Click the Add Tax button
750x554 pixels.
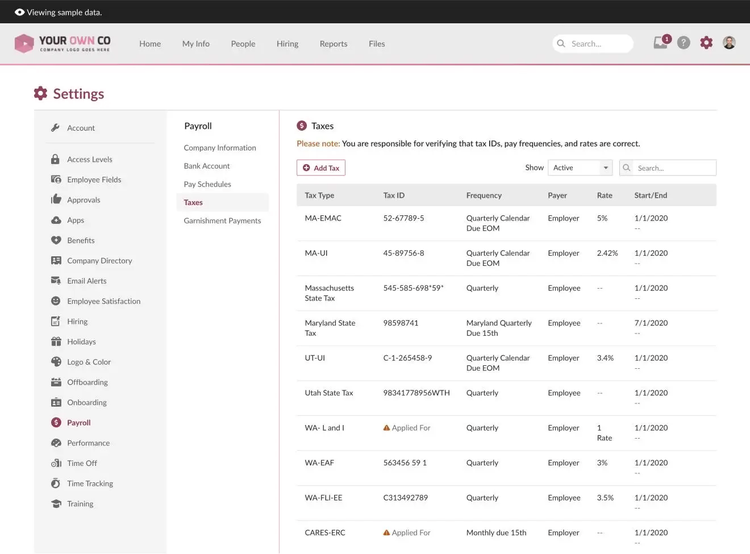point(321,168)
